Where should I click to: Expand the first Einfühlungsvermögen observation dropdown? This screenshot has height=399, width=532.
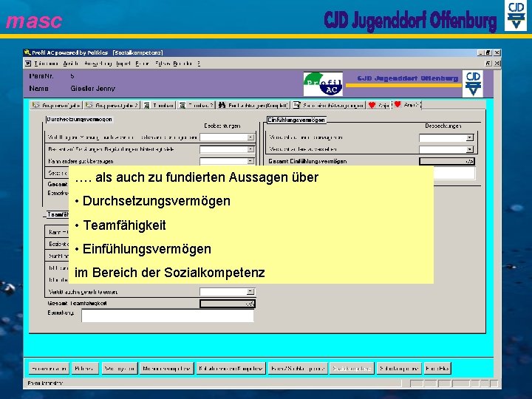[x=470, y=137]
